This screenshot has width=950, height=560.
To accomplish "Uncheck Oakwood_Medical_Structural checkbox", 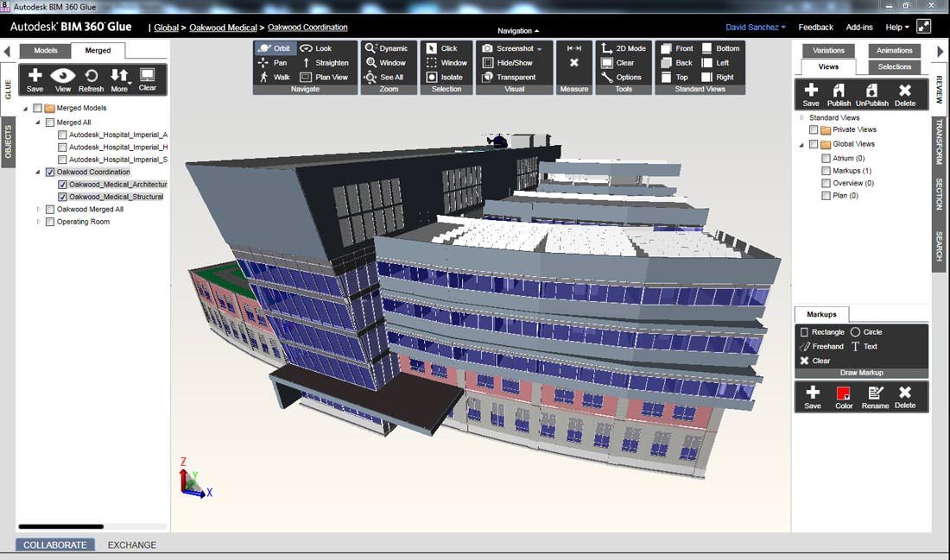I will click(x=62, y=197).
